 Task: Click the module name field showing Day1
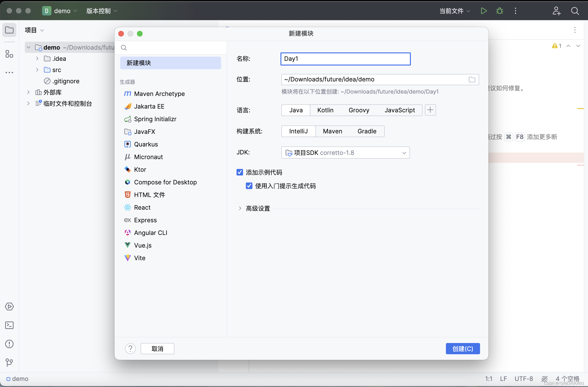345,59
